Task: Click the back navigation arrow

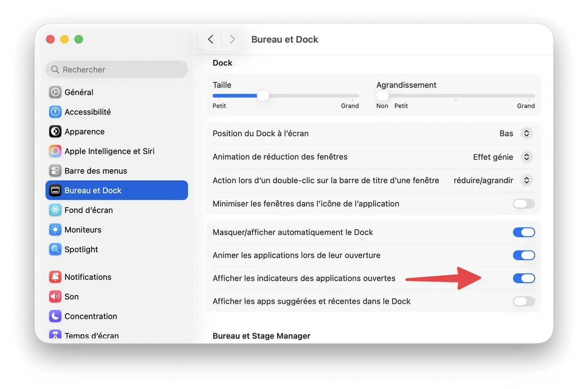Action: tap(210, 39)
